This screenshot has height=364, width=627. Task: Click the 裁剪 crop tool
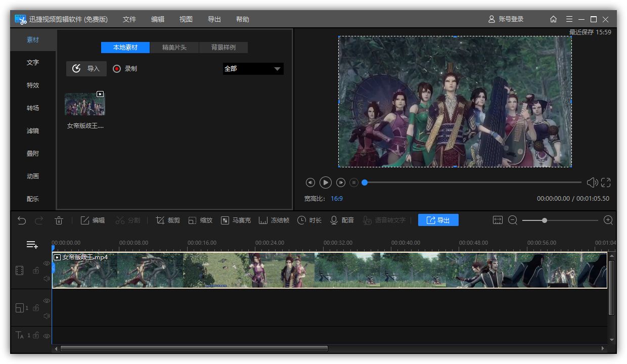[168, 220]
